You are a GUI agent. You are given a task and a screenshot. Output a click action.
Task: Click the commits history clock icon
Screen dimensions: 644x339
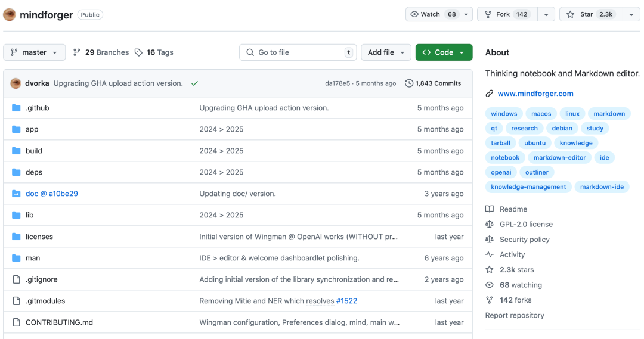tap(408, 83)
